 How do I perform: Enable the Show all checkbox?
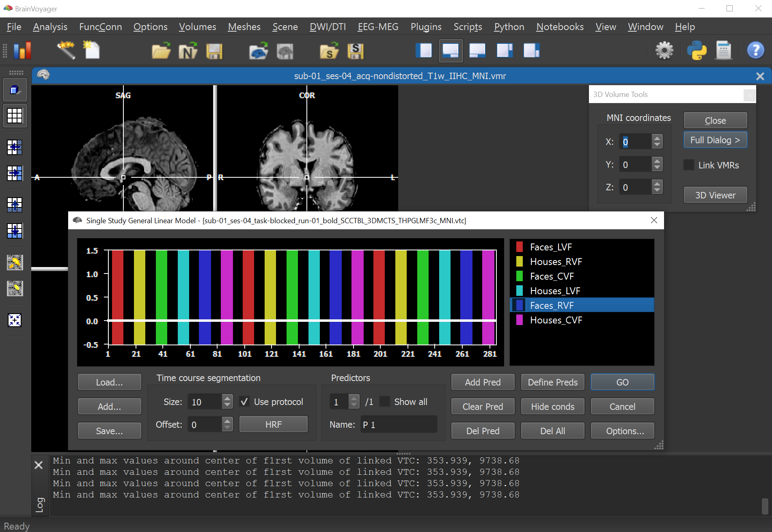tap(385, 402)
